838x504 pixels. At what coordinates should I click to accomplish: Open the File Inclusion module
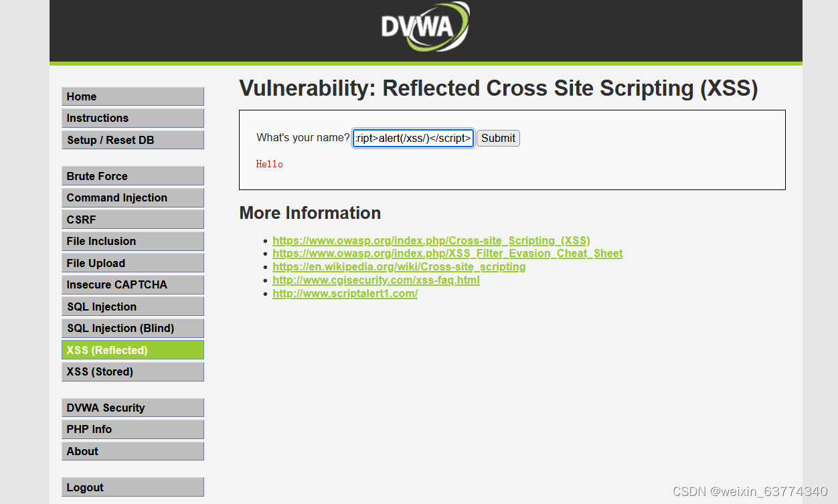[133, 241]
